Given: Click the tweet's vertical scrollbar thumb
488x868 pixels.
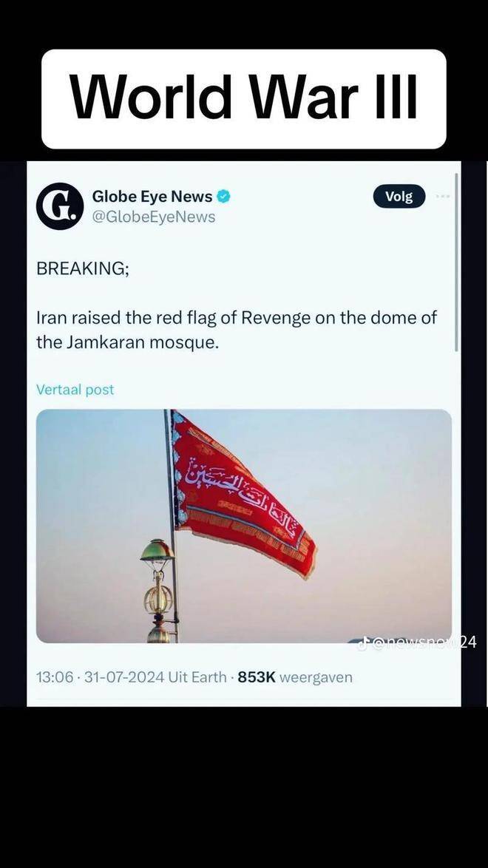Looking at the screenshot, I should coord(456,262).
